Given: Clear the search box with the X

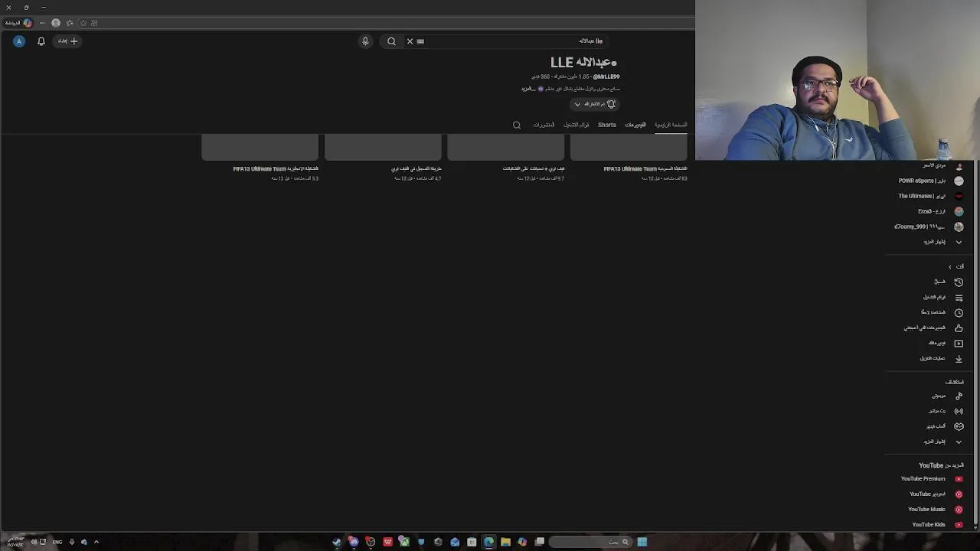Looking at the screenshot, I should click(x=410, y=41).
